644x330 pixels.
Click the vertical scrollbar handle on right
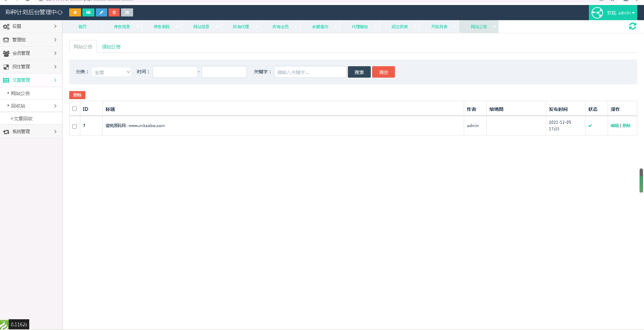[x=641, y=180]
